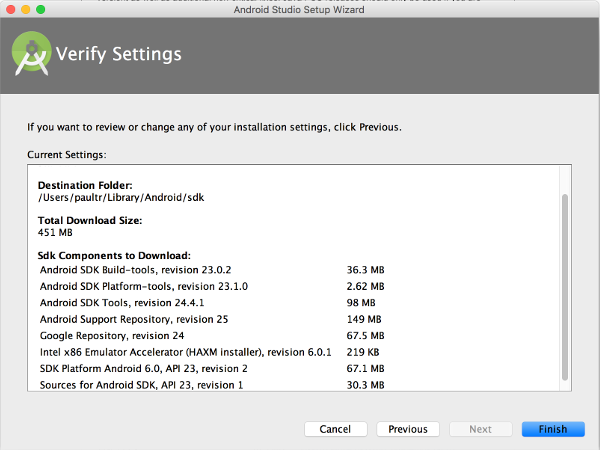
Task: Click the '219 KB' size value
Action: [x=363, y=352]
